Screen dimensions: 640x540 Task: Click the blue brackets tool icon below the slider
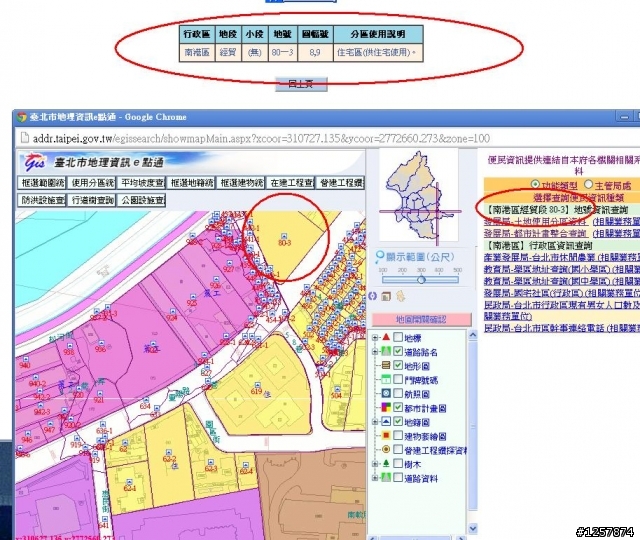(372, 296)
